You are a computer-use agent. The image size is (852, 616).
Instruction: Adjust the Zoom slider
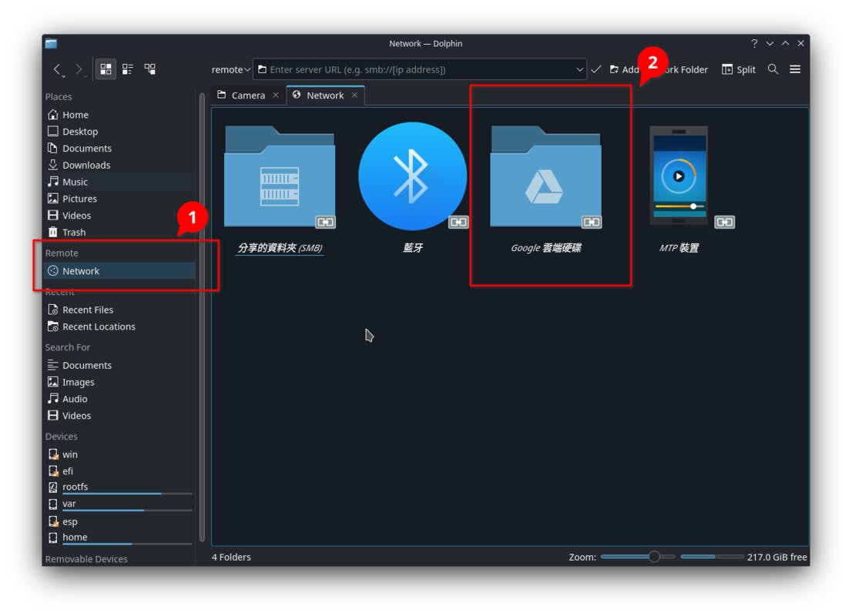(654, 557)
